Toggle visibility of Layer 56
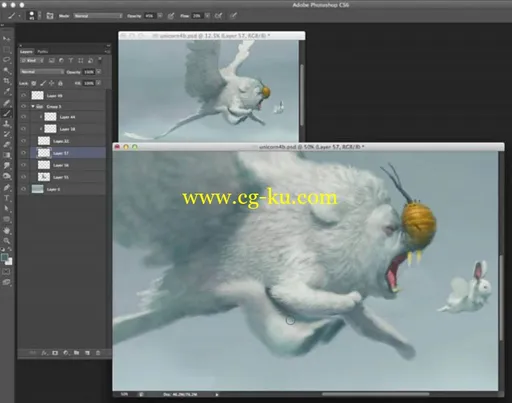This screenshot has height=403, width=512. tap(23, 165)
